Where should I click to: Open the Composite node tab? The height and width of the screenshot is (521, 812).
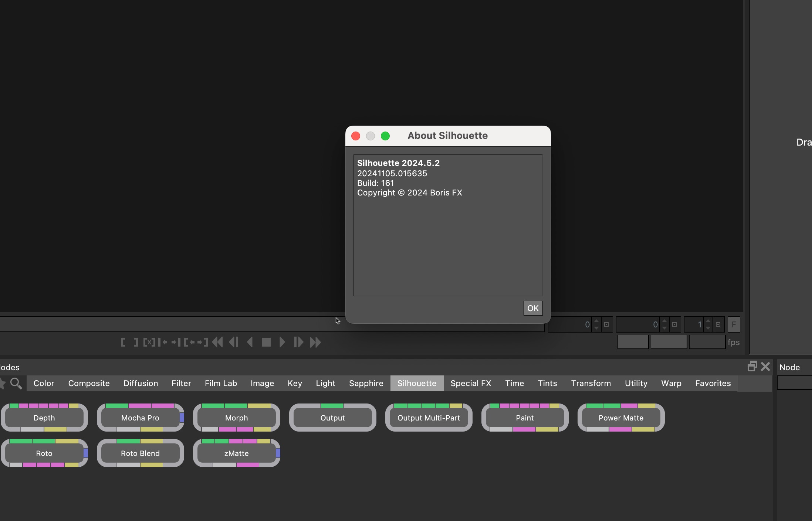pyautogui.click(x=89, y=383)
